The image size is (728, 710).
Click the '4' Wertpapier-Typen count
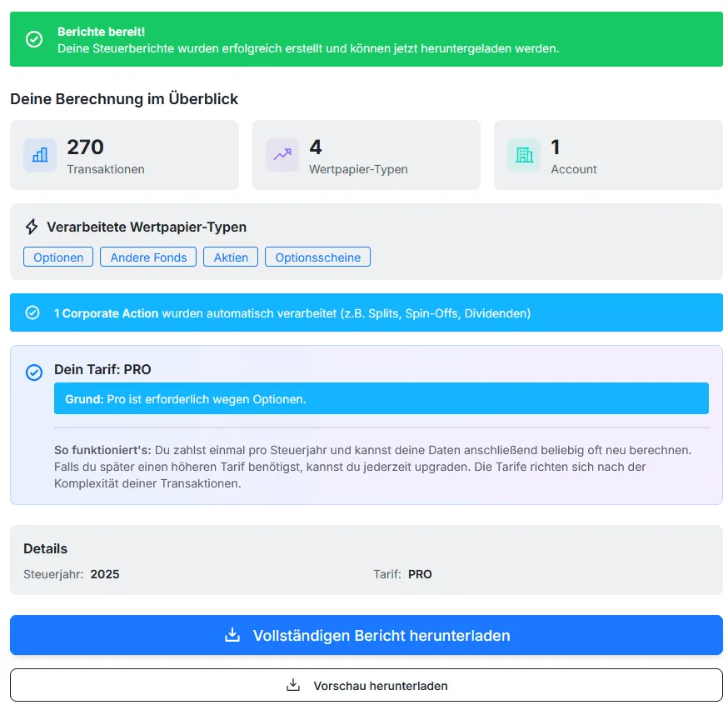(316, 147)
